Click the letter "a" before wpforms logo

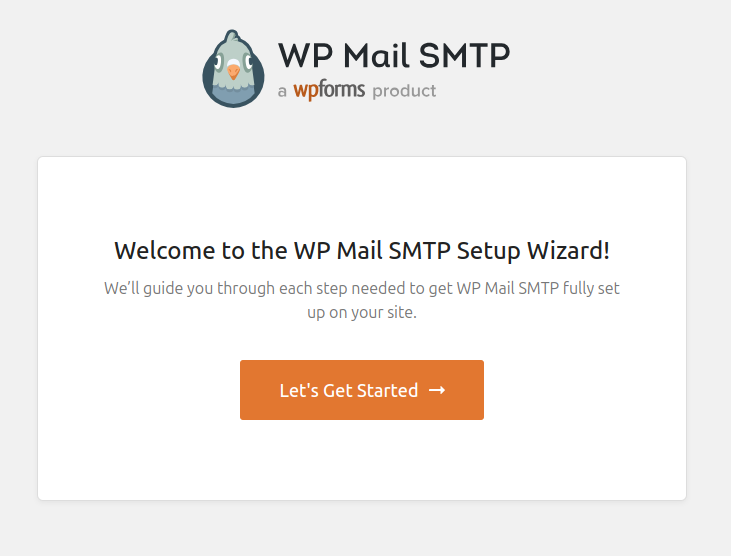[282, 92]
